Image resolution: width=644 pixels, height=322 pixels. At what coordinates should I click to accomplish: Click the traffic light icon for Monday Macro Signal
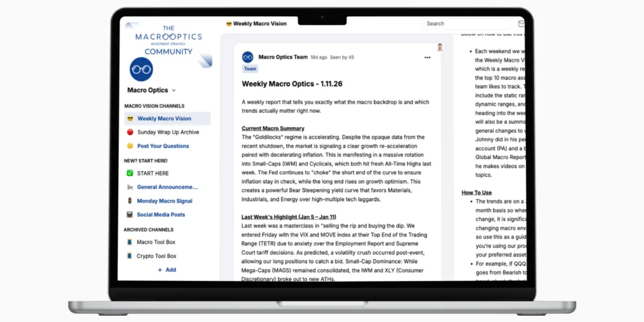[x=130, y=201]
